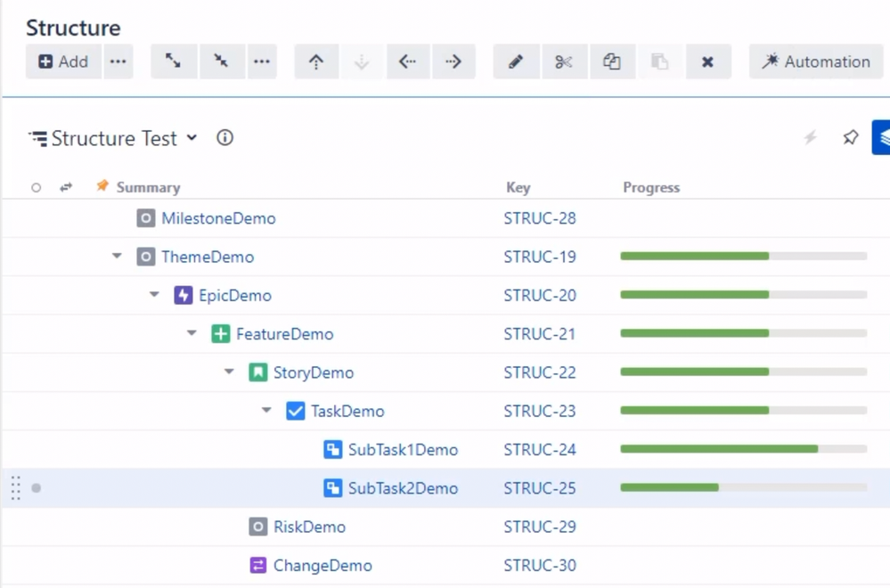The width and height of the screenshot is (890, 588).
Task: Click the MilestoneDemo issue type icon
Action: click(x=146, y=218)
